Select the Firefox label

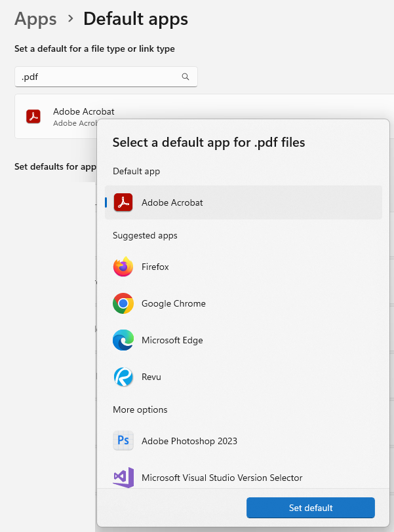coord(155,267)
